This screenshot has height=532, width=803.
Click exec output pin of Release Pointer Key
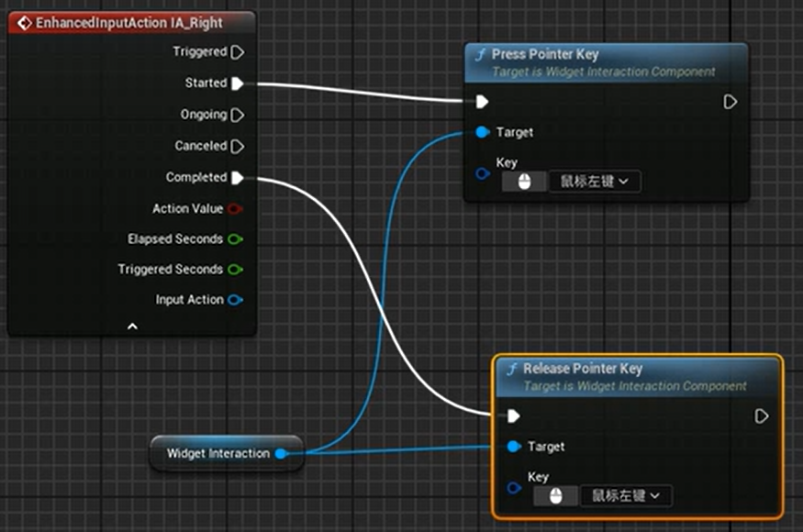click(x=761, y=416)
